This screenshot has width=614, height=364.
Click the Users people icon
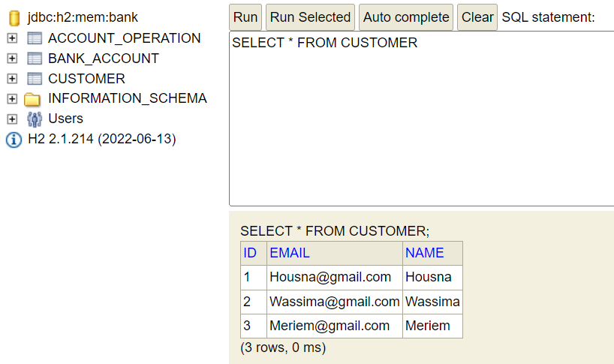coord(35,119)
